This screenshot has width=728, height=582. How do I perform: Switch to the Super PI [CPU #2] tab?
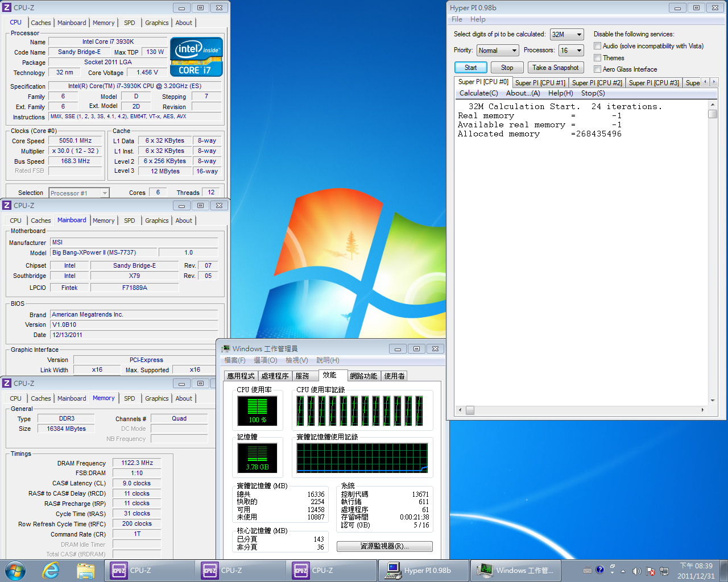[597, 83]
